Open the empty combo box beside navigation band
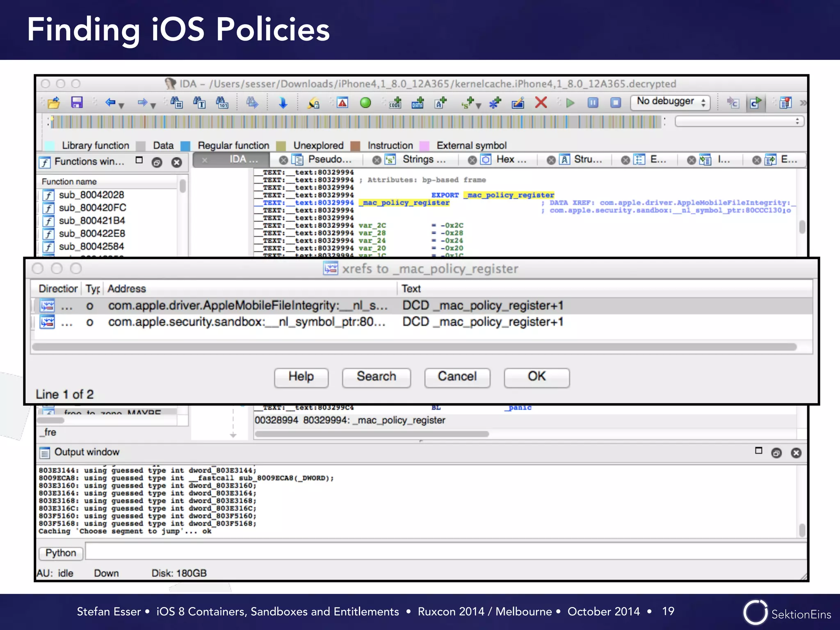 point(739,121)
